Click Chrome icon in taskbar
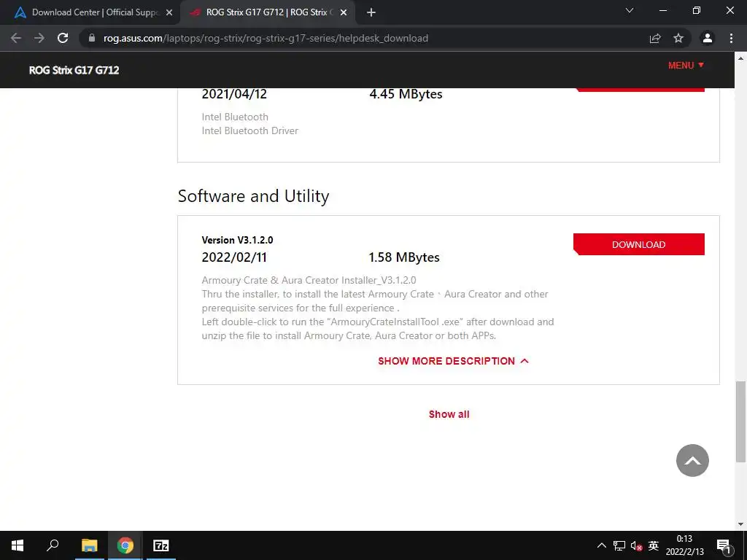 (125, 545)
